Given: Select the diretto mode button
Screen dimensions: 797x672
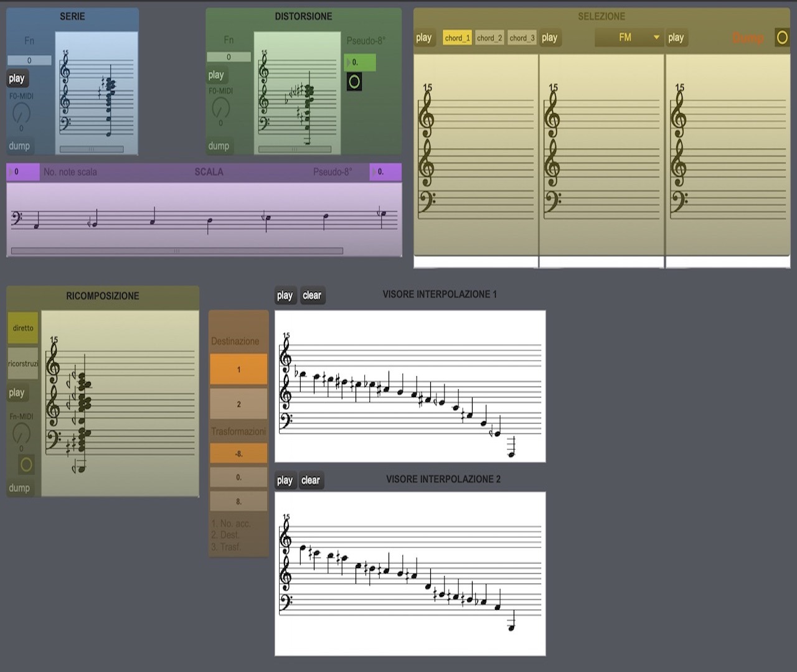Looking at the screenshot, I should point(23,328).
